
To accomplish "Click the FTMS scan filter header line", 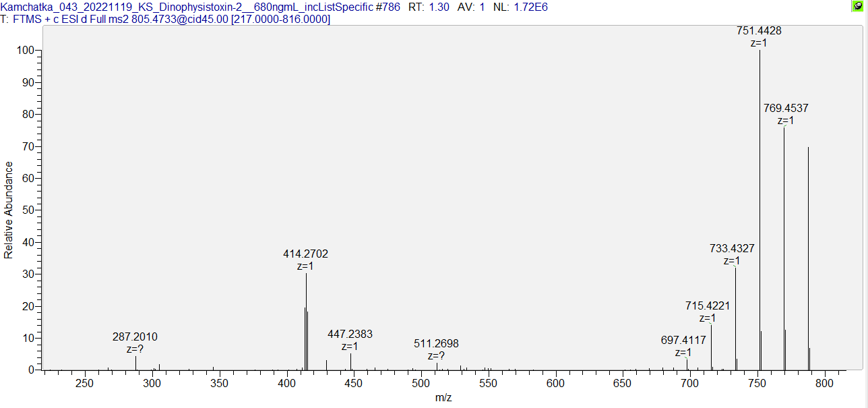I will [x=166, y=20].
